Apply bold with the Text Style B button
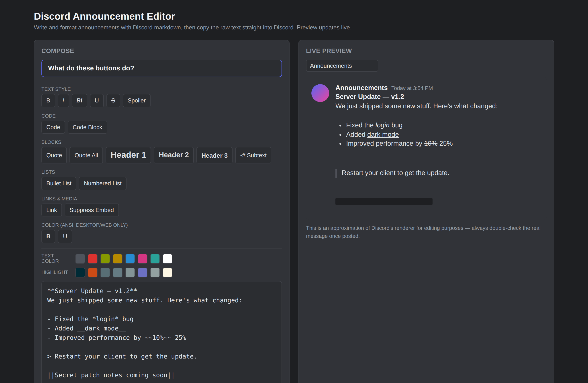 [48, 100]
